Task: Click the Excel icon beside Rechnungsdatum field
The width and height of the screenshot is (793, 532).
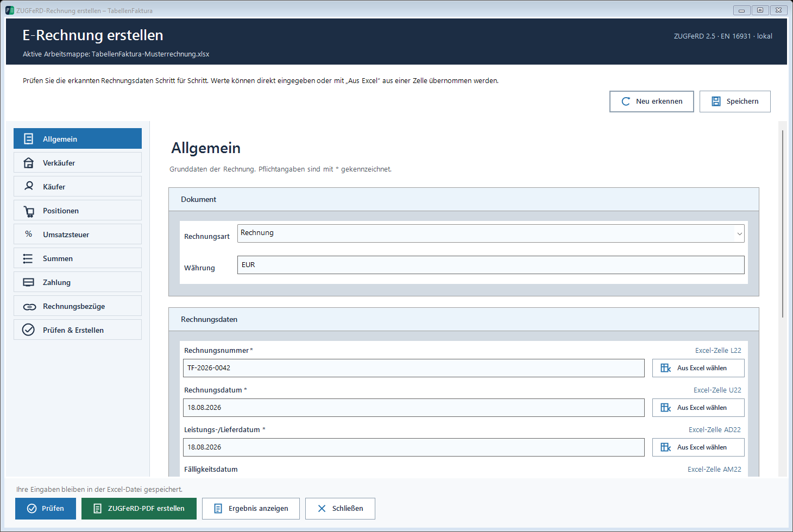Action: click(666, 408)
